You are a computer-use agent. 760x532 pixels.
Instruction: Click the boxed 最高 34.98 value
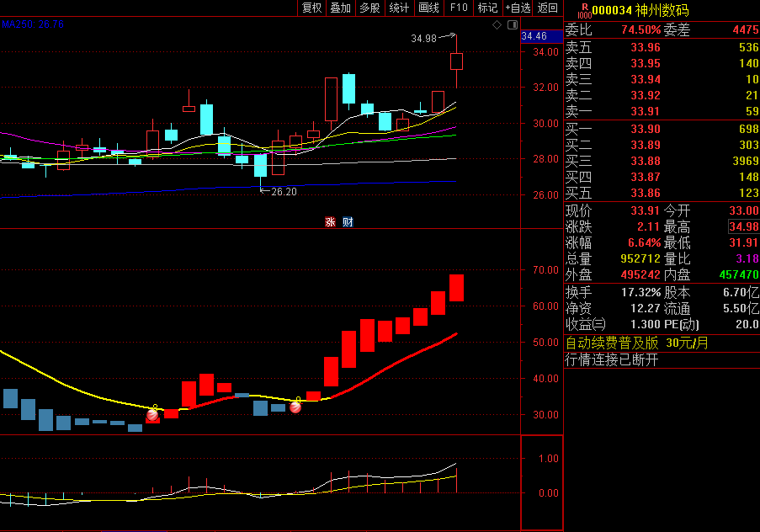(x=744, y=226)
